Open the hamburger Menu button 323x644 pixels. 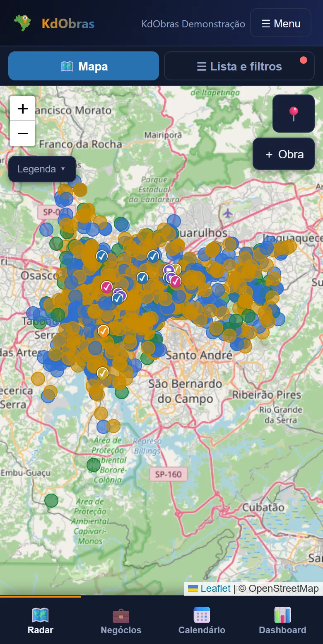pos(281,23)
